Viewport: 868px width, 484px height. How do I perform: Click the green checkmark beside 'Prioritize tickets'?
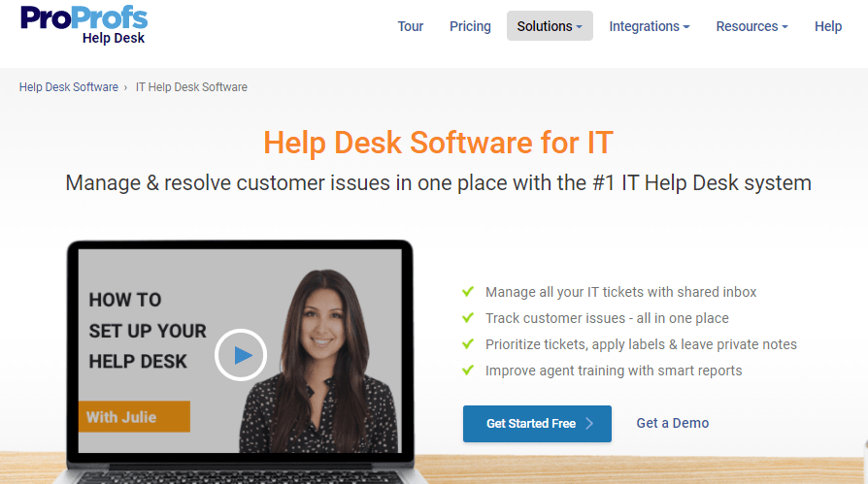pyautogui.click(x=468, y=344)
